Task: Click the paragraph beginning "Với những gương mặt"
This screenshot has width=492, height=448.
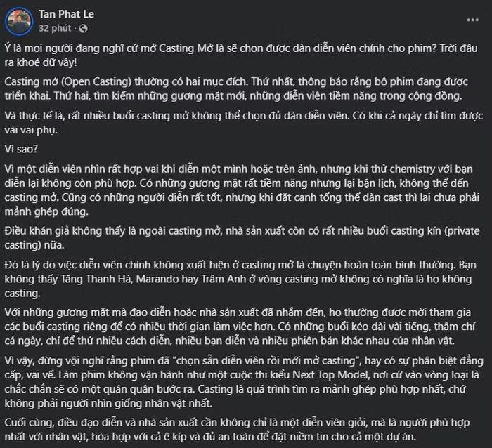Action: pyautogui.click(x=240, y=327)
